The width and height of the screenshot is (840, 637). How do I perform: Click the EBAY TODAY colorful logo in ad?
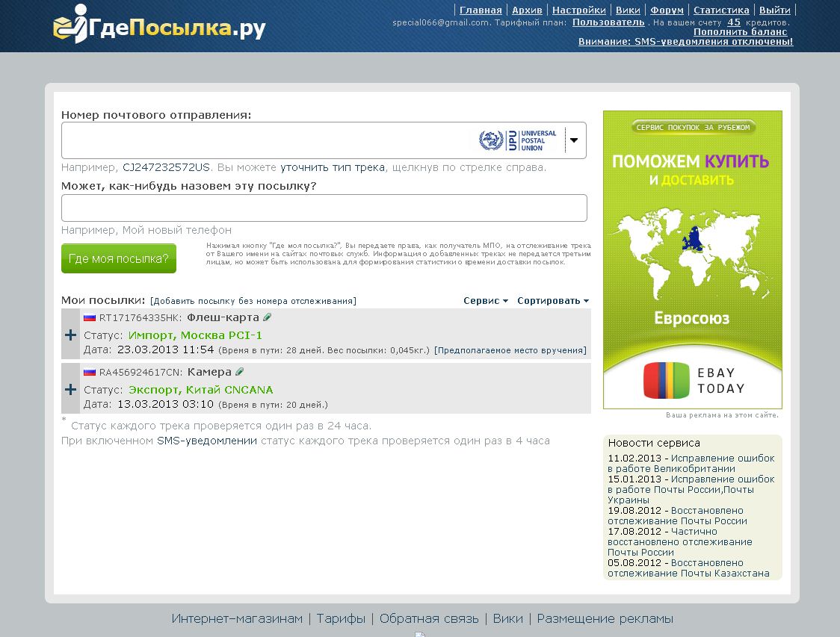click(x=666, y=381)
